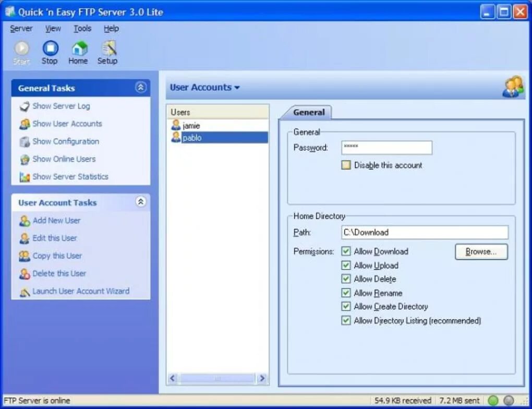
Task: Click the User Accounts header people icon
Action: pos(513,87)
